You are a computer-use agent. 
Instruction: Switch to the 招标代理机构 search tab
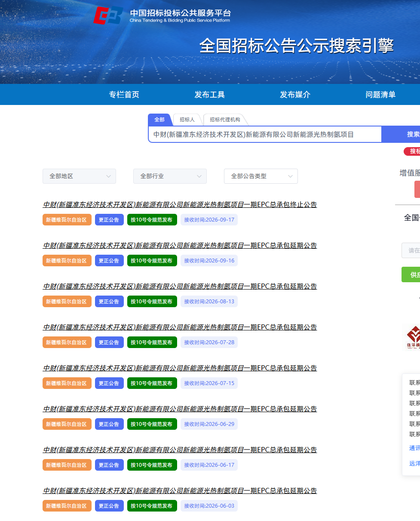click(x=225, y=120)
